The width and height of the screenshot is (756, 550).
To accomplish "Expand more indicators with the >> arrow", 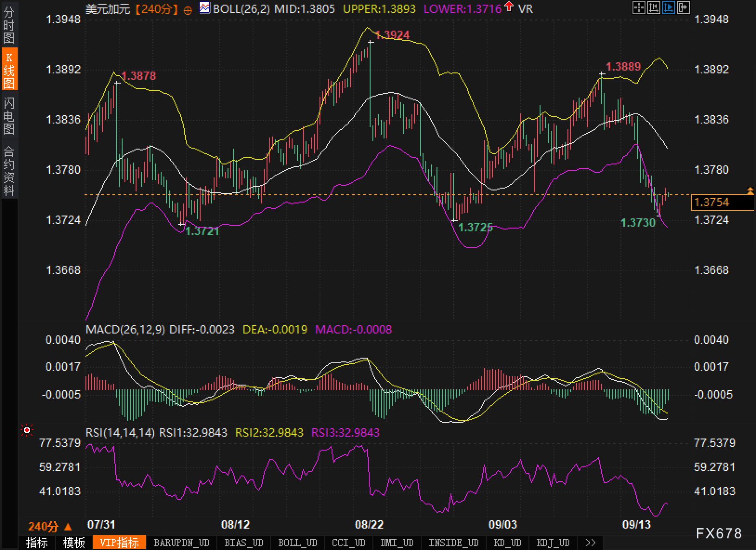I will click(591, 543).
